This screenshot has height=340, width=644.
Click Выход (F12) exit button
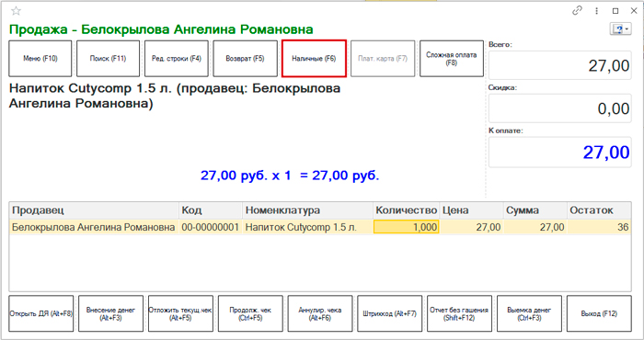coord(599,313)
